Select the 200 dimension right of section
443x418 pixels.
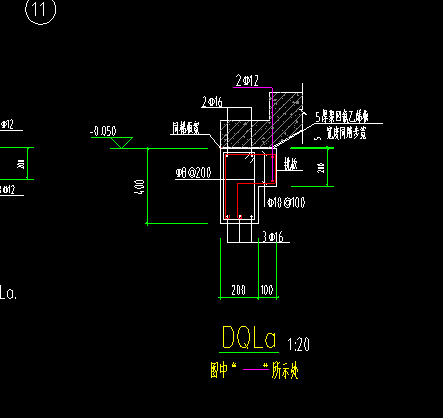click(x=322, y=167)
